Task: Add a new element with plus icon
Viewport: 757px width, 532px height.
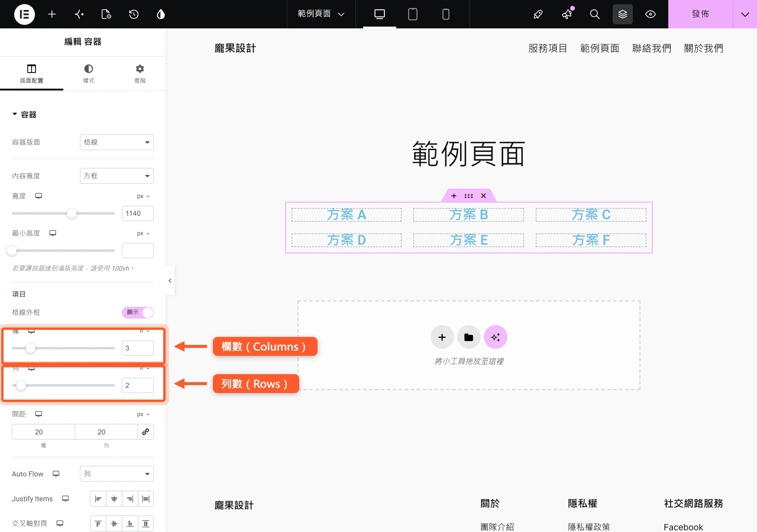Action: pyautogui.click(x=52, y=14)
